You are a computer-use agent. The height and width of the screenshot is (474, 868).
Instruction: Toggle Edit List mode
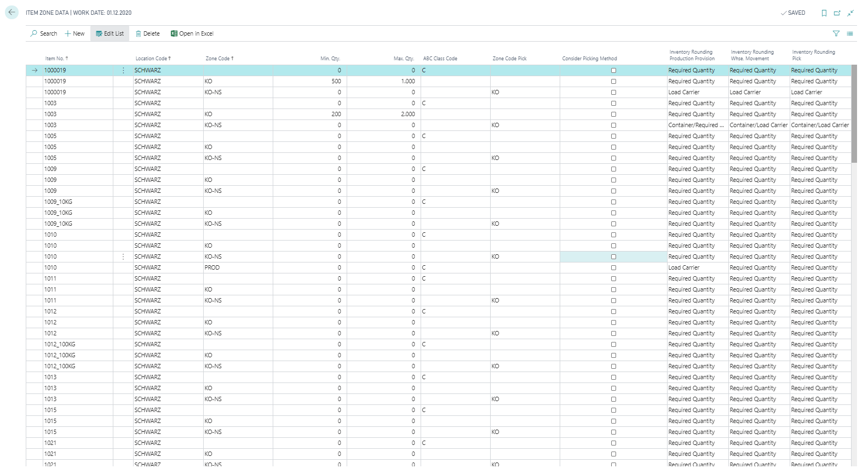pyautogui.click(x=110, y=33)
